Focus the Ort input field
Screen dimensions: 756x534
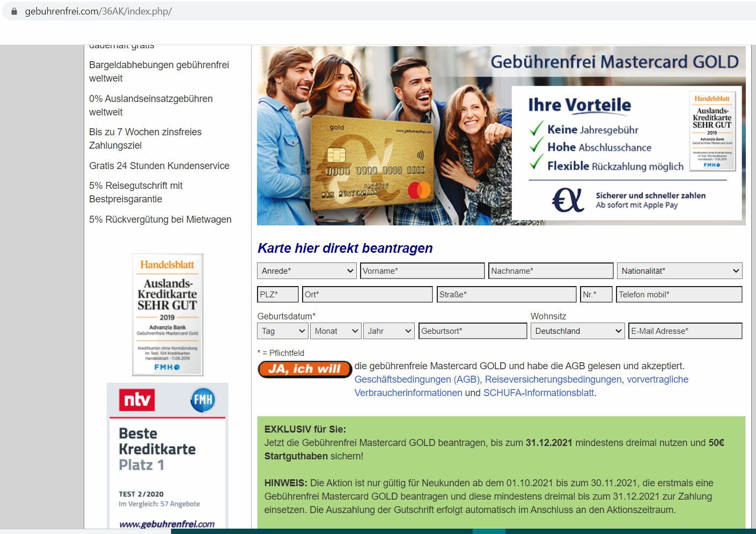tap(368, 295)
